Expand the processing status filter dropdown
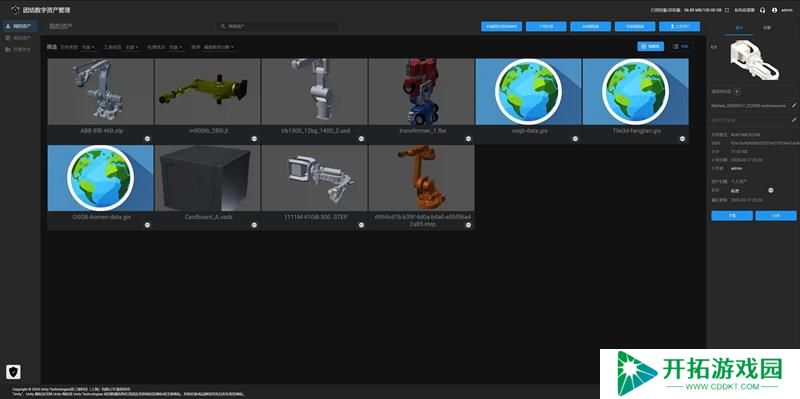The image size is (800, 399). click(176, 47)
